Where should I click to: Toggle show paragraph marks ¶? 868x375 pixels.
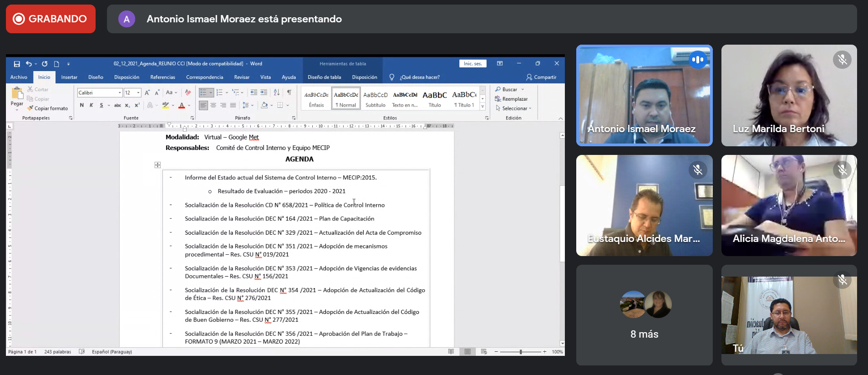(289, 92)
